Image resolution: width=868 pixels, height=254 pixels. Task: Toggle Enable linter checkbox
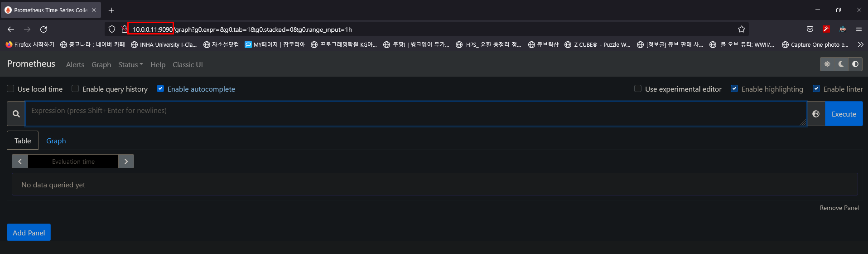(x=816, y=88)
